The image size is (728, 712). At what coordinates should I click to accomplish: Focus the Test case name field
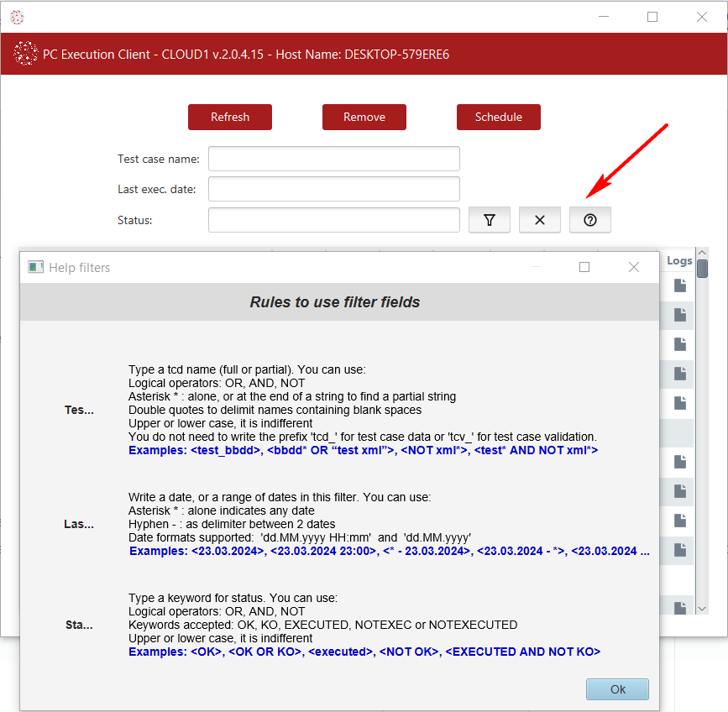click(x=334, y=159)
